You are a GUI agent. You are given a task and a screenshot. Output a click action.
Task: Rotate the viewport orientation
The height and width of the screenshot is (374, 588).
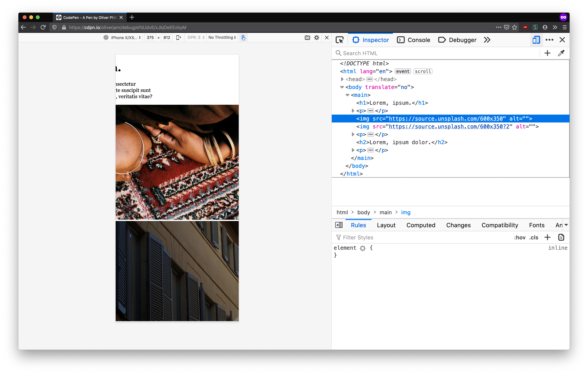178,38
